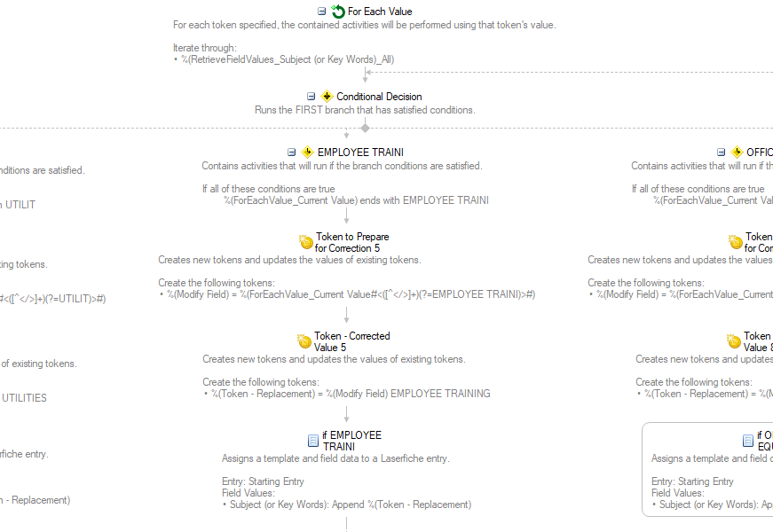The height and width of the screenshot is (532, 773).
Task: Select the EMPLOYEE TRAINI branch title
Action: click(x=360, y=152)
